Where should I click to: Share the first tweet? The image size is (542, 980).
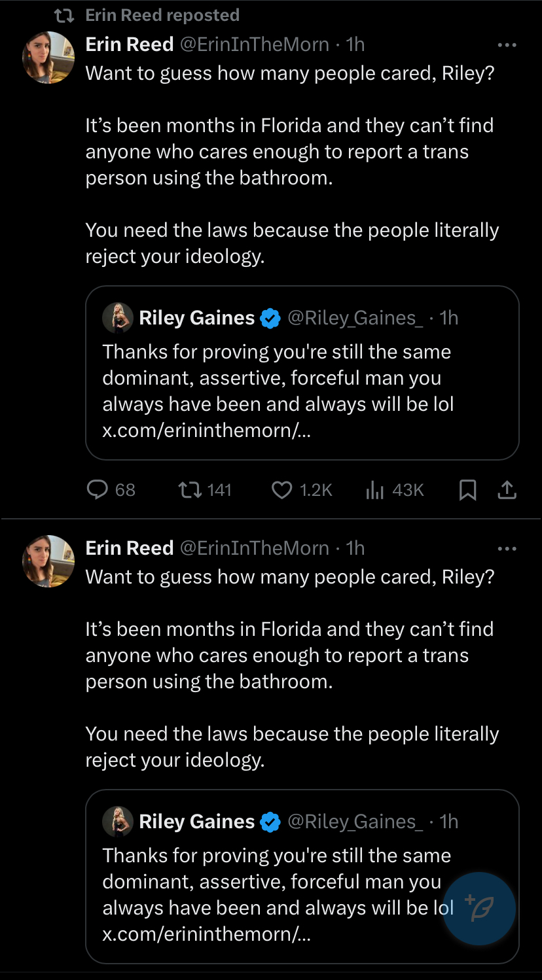point(507,490)
